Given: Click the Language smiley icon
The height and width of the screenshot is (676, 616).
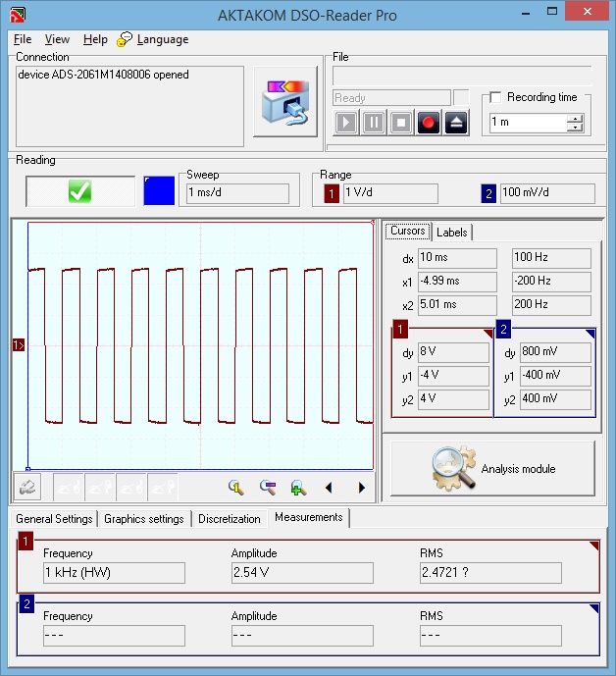Looking at the screenshot, I should pos(125,39).
